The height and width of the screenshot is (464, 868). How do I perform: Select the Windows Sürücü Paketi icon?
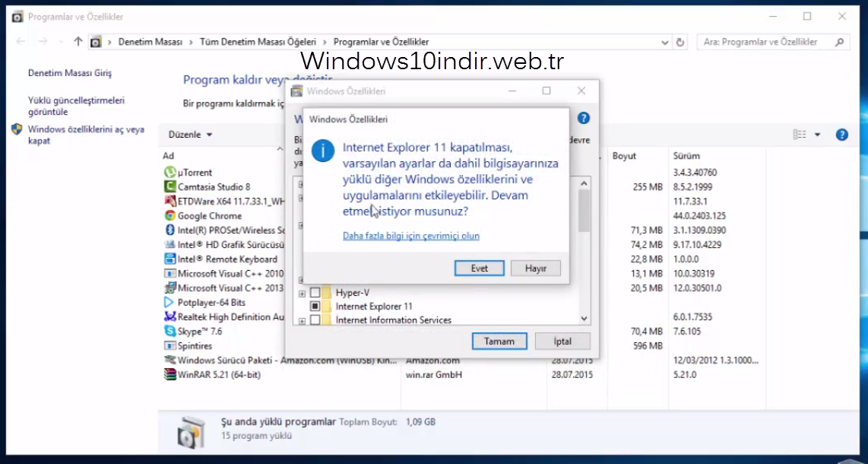(x=170, y=360)
